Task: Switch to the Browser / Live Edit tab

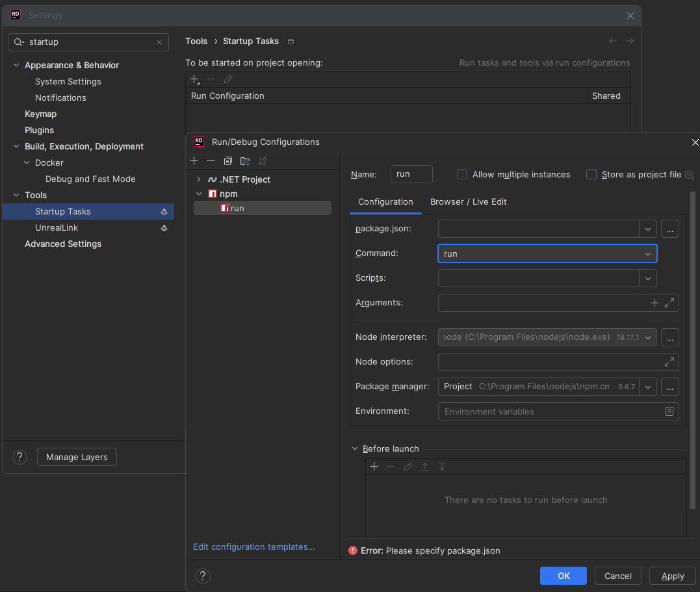Action: tap(468, 201)
